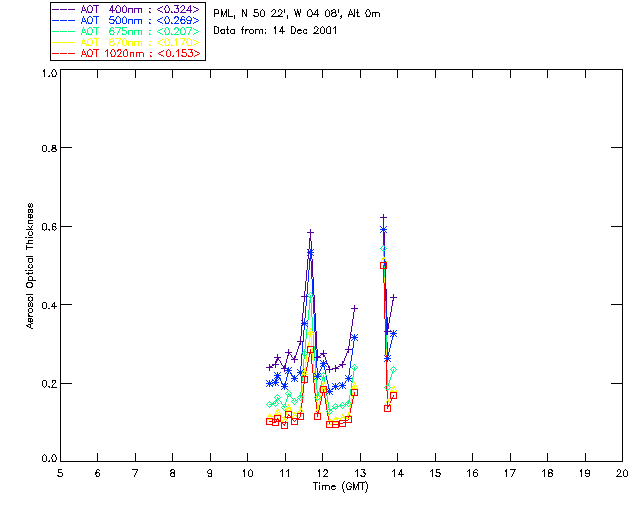The image size is (640, 512).
Task: Click the AOT 500nm legend entry
Action: click(127, 20)
